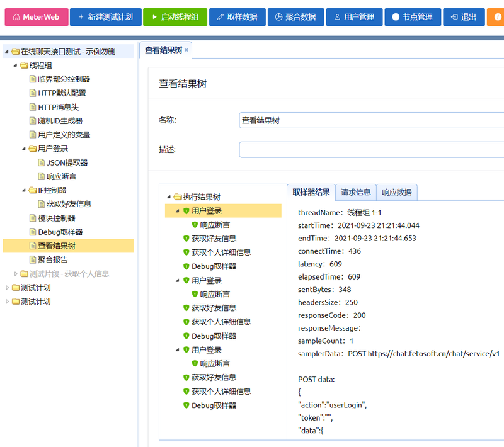Select HTTP消息头 document icon
Viewport: 504px width, 447px height.
[33, 107]
